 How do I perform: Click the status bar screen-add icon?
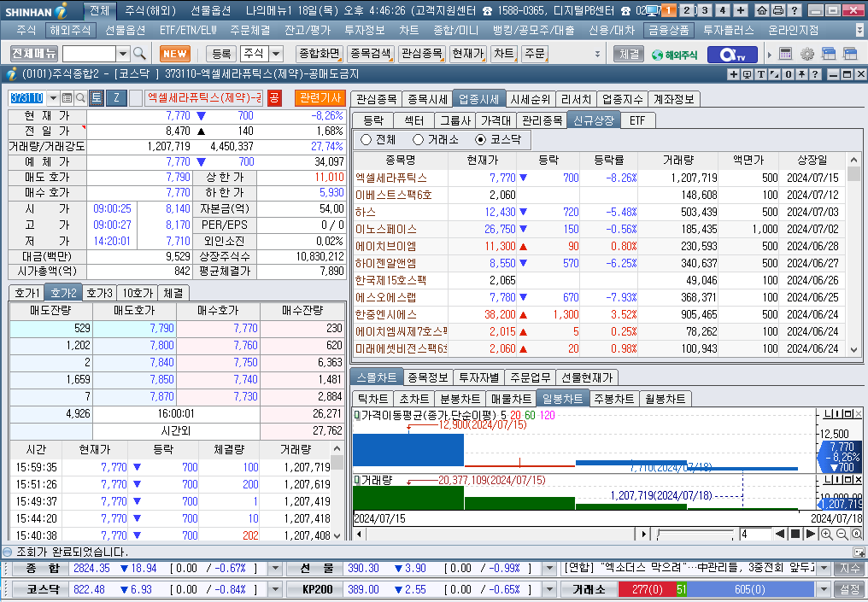(x=859, y=552)
